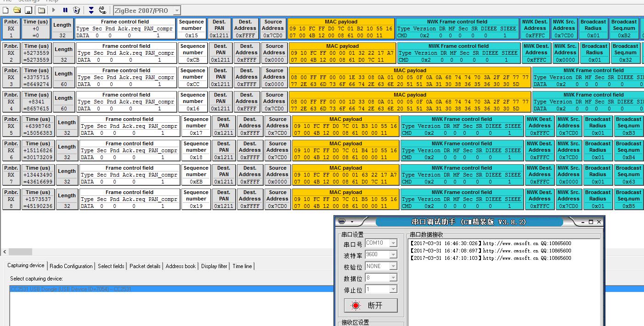644x326 pixels.
Task: Open the Select fields tab
Action: click(111, 266)
